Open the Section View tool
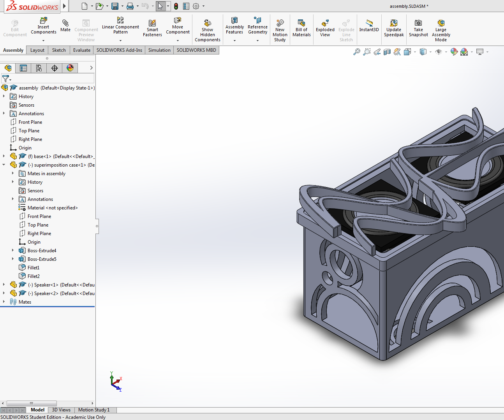 pyautogui.click(x=387, y=52)
